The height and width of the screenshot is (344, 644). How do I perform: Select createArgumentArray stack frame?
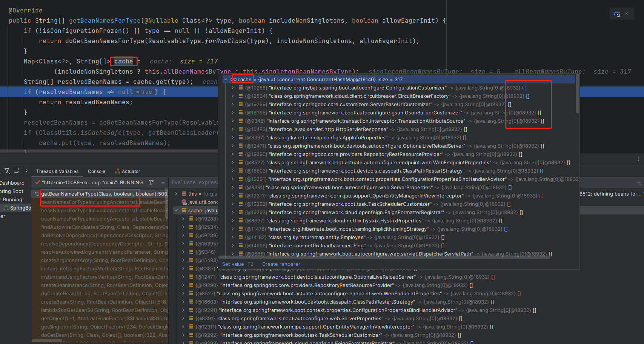(x=105, y=260)
